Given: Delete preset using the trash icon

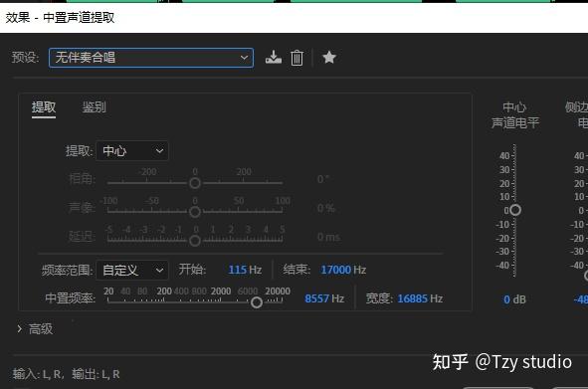Looking at the screenshot, I should [x=296, y=58].
